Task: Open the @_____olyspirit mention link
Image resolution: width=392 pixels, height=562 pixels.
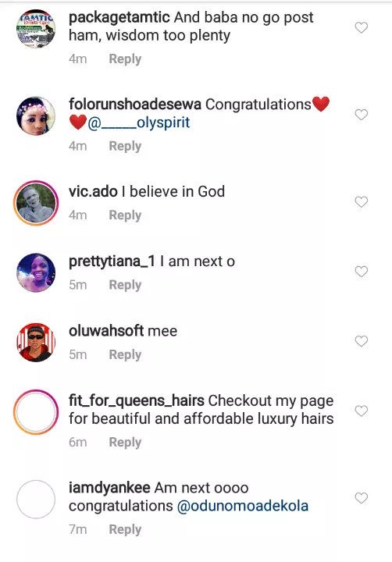Action: [139, 123]
